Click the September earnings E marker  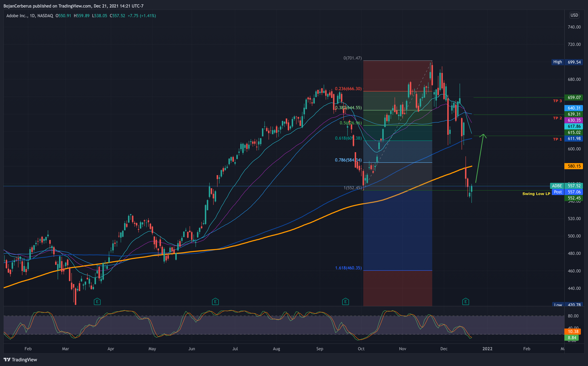coord(346,302)
